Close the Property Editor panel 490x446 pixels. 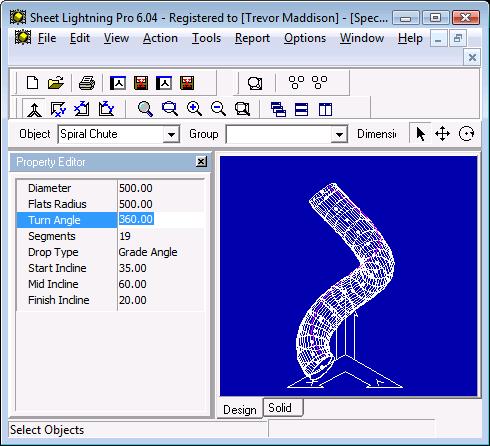point(201,162)
